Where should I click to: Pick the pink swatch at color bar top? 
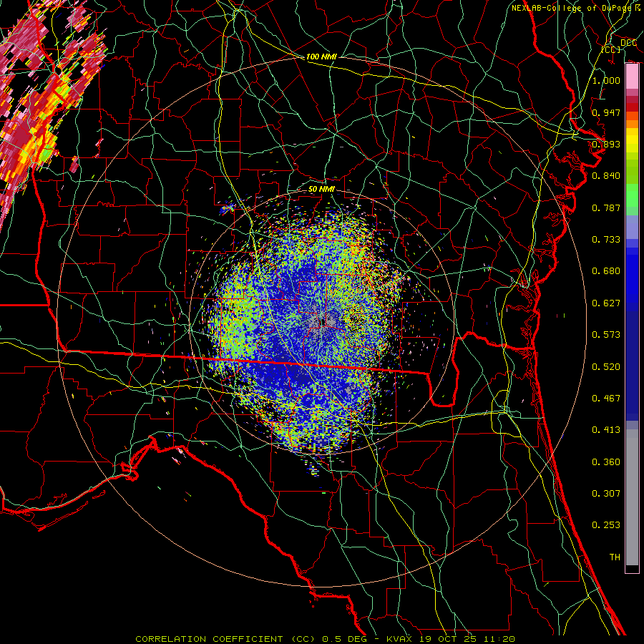coord(632,77)
